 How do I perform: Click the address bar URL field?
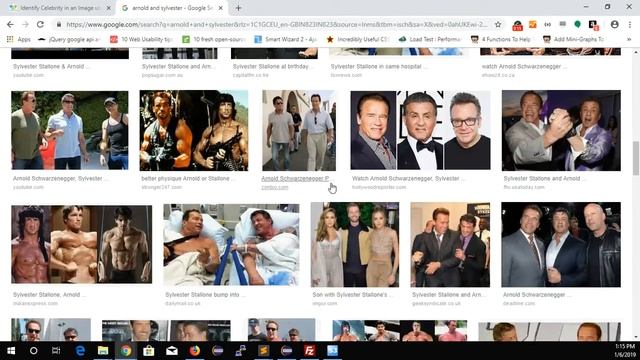click(x=277, y=24)
